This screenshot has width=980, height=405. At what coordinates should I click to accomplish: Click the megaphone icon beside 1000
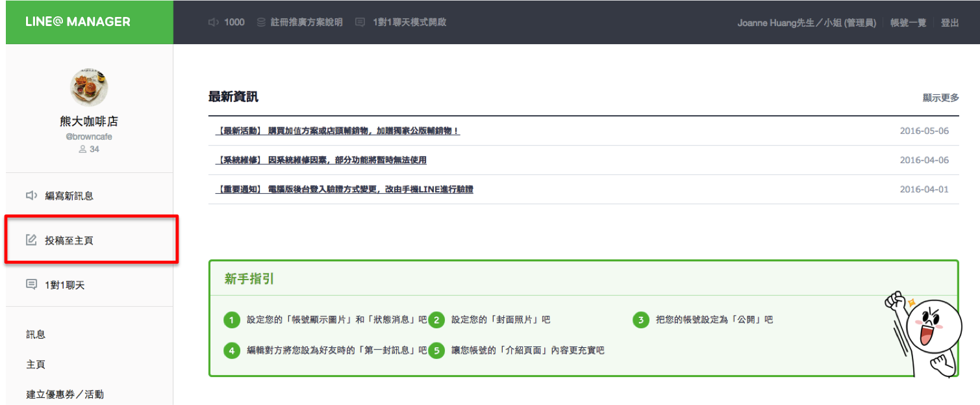click(214, 22)
